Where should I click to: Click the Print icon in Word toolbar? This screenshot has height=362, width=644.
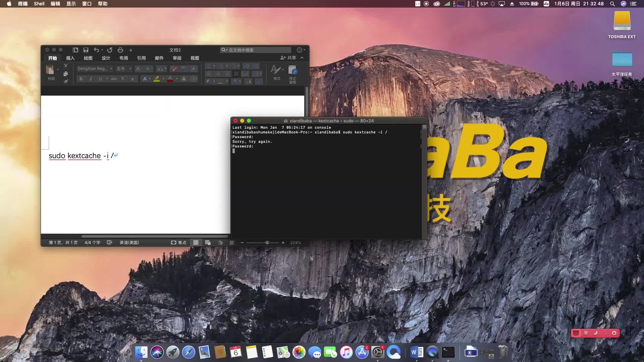point(120,50)
